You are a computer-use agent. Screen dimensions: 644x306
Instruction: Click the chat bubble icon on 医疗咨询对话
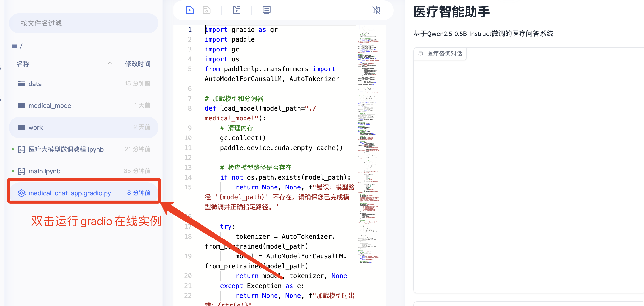click(420, 54)
